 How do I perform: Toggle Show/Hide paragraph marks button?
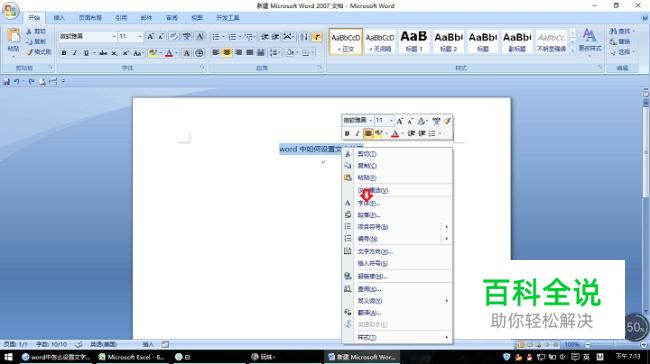pos(317,37)
